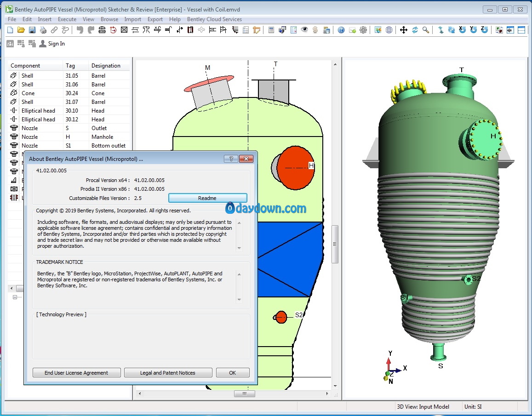The image size is (532, 416).
Task: Open the End User License Agreement
Action: (x=76, y=373)
